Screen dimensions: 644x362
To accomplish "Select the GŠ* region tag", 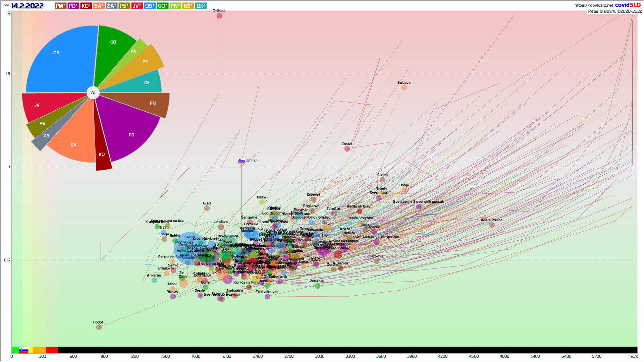I will (188, 6).
